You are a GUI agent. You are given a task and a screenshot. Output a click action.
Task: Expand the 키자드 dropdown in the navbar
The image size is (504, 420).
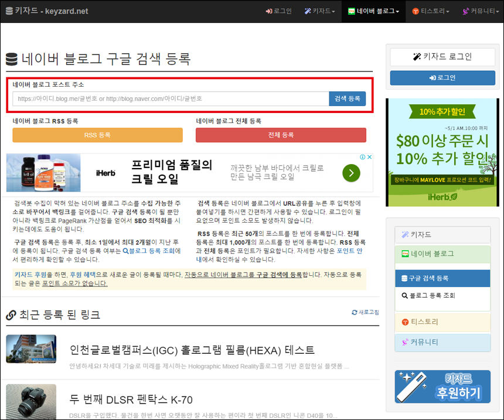320,11
